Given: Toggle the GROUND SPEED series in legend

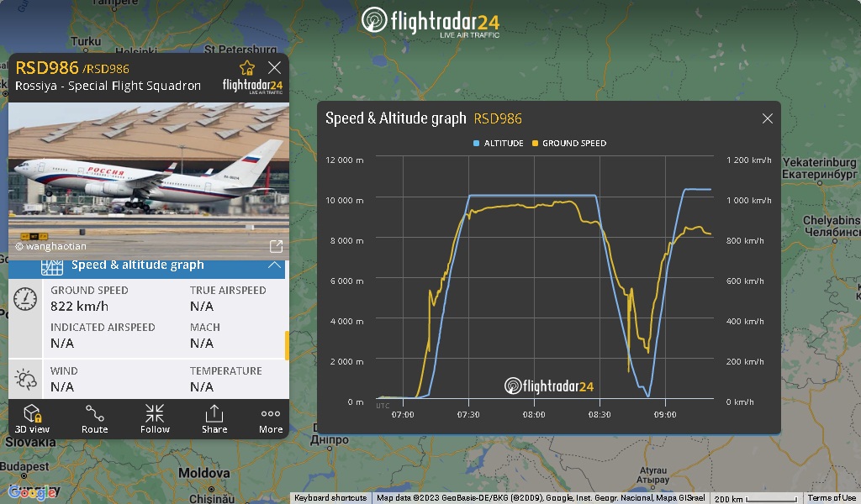Looking at the screenshot, I should click(x=569, y=143).
